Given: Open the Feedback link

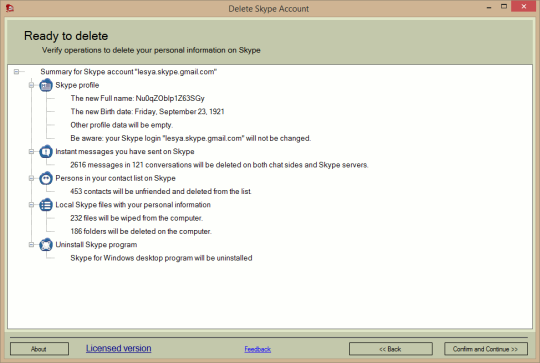Looking at the screenshot, I should [x=258, y=349].
